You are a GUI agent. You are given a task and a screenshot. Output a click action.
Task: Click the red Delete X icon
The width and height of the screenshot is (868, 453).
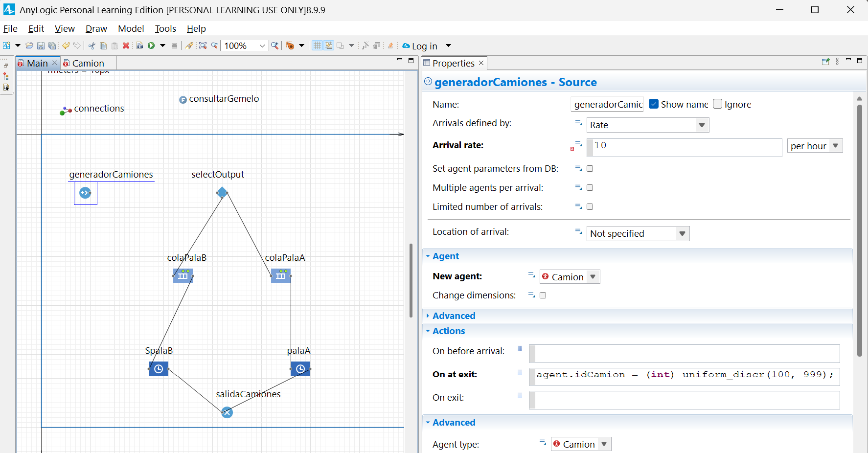[x=126, y=45]
